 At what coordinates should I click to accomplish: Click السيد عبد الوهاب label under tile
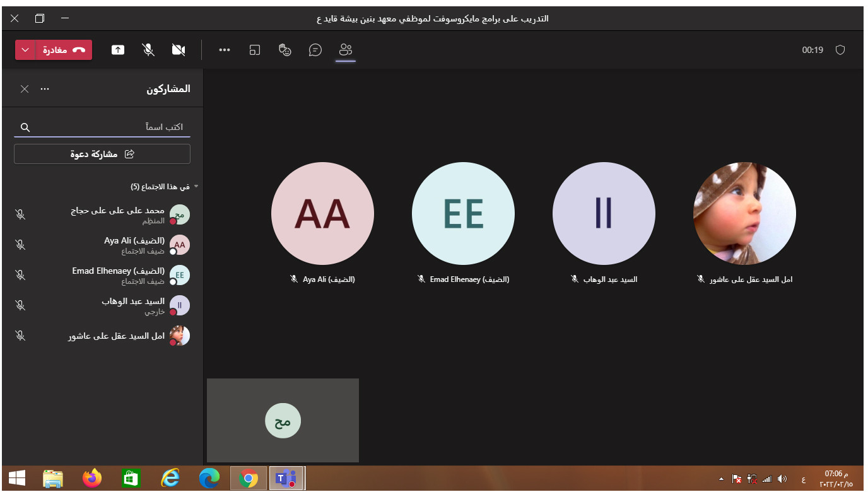click(610, 279)
